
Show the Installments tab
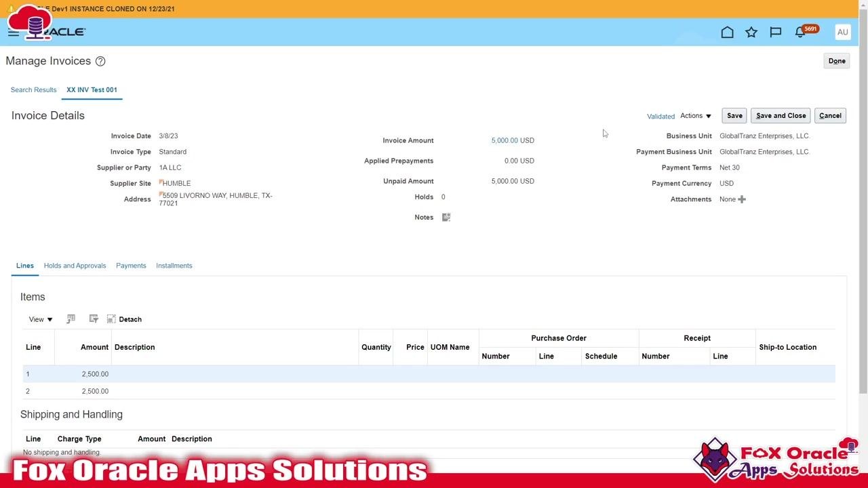[174, 266]
